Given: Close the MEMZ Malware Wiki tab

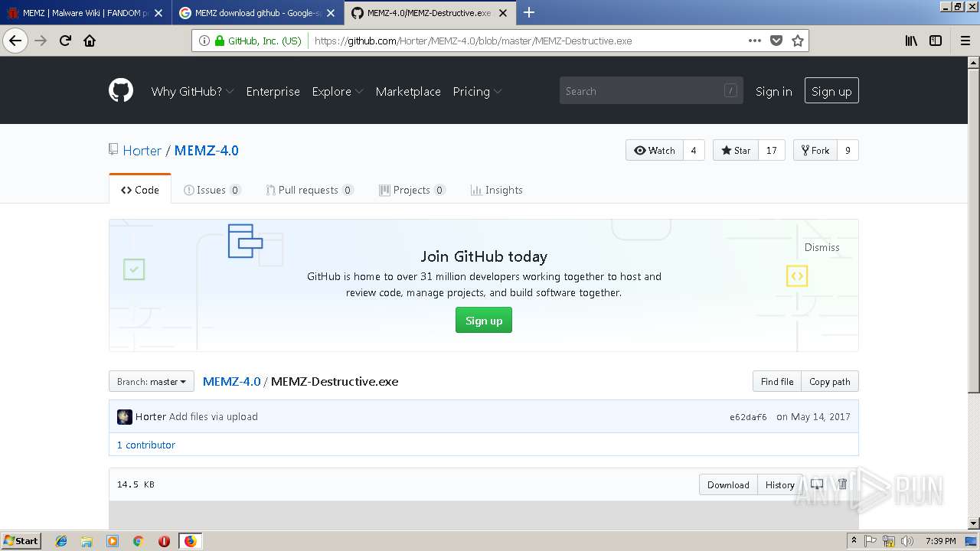Looking at the screenshot, I should 158,13.
